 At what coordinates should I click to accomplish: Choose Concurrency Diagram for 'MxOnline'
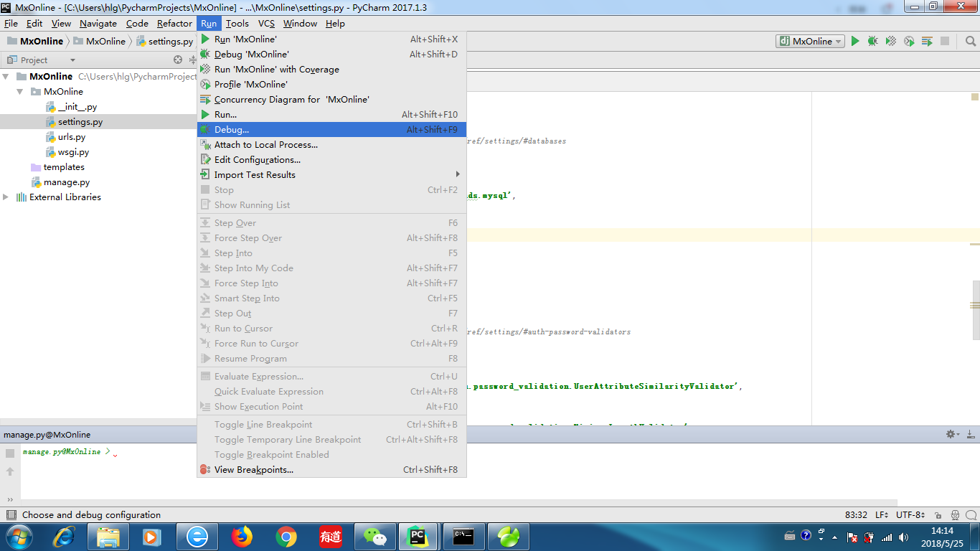[x=331, y=100]
